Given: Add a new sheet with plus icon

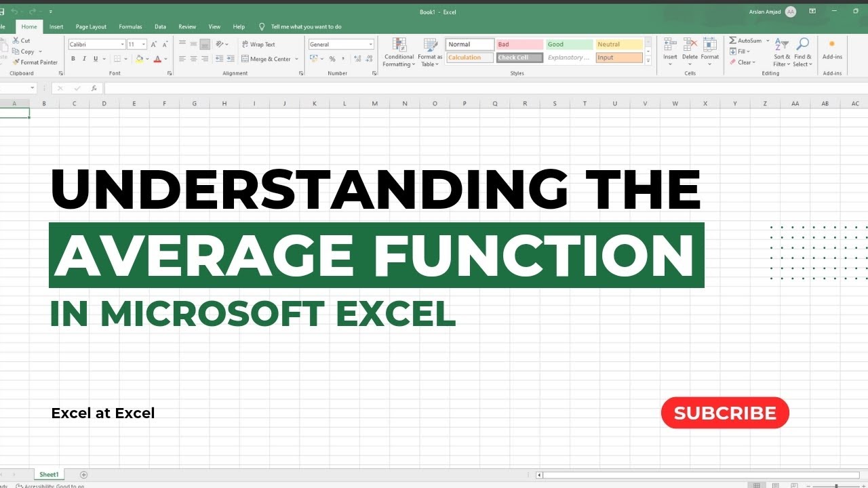Looking at the screenshot, I should pos(84,474).
